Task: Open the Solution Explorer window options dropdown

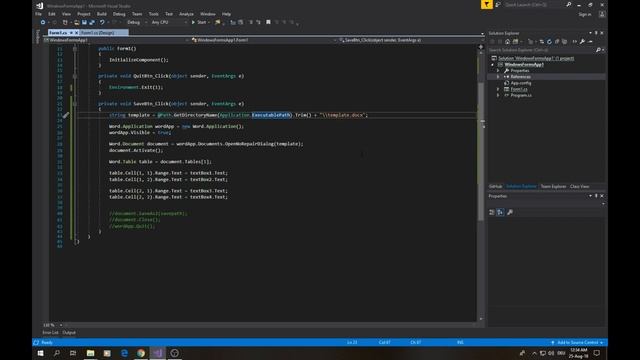Action: click(x=590, y=33)
